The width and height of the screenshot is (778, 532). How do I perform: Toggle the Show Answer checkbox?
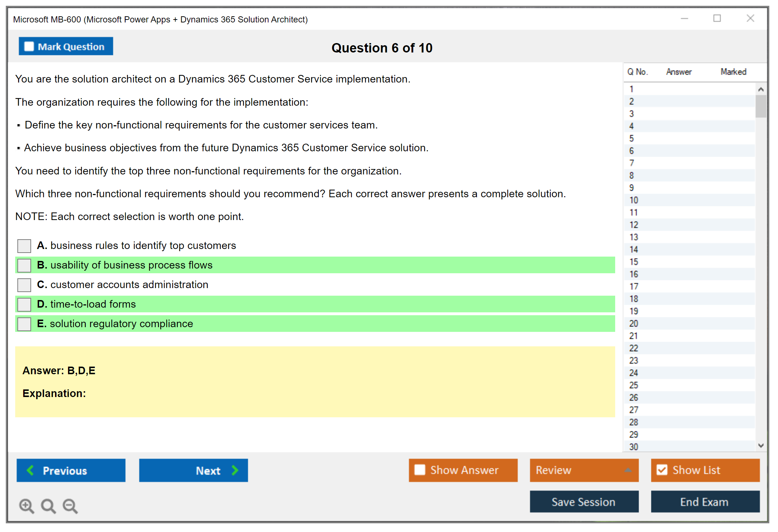420,470
